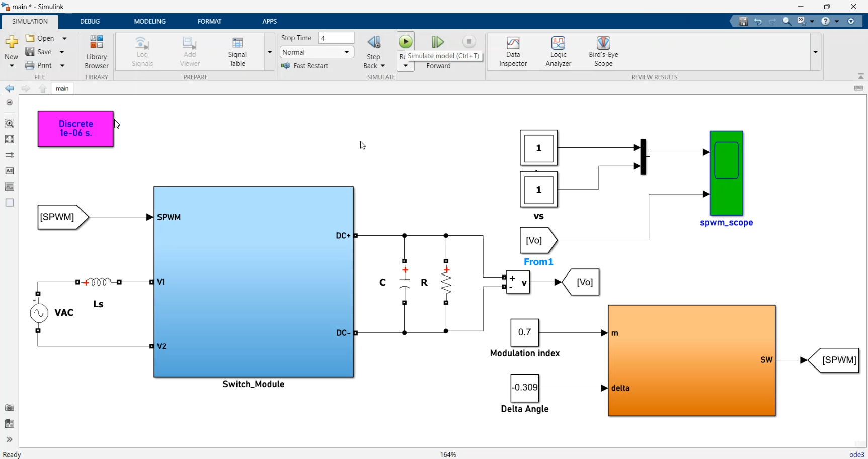This screenshot has width=868, height=459.
Task: Switch to the APPS tab
Action: click(x=270, y=21)
